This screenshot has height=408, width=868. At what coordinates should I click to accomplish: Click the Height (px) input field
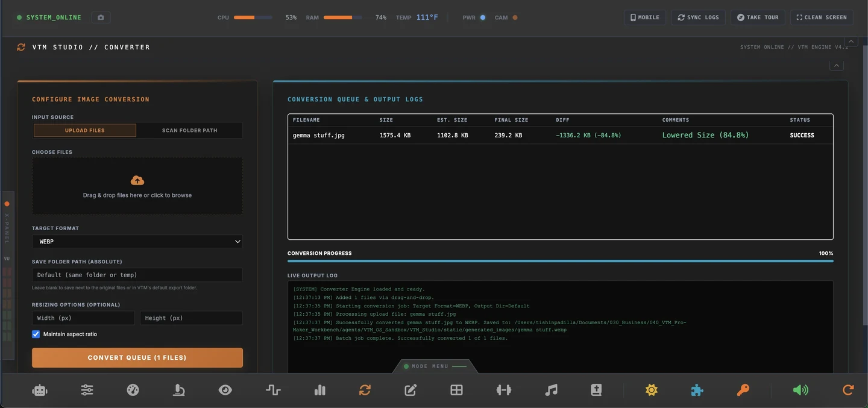coord(191,318)
